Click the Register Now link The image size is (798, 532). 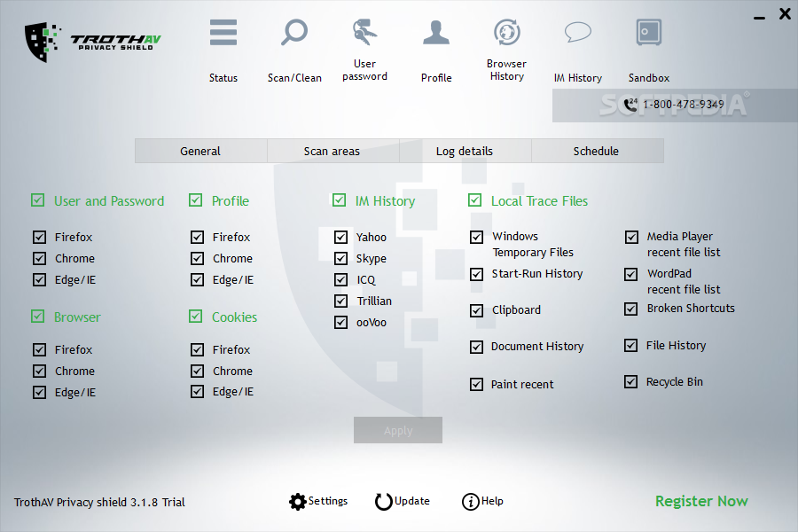pyautogui.click(x=701, y=501)
